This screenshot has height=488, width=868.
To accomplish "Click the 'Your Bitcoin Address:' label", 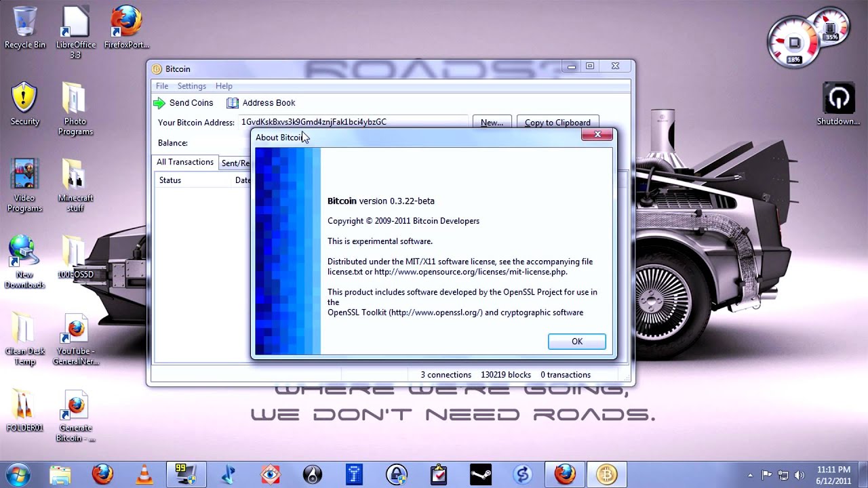I will point(196,123).
